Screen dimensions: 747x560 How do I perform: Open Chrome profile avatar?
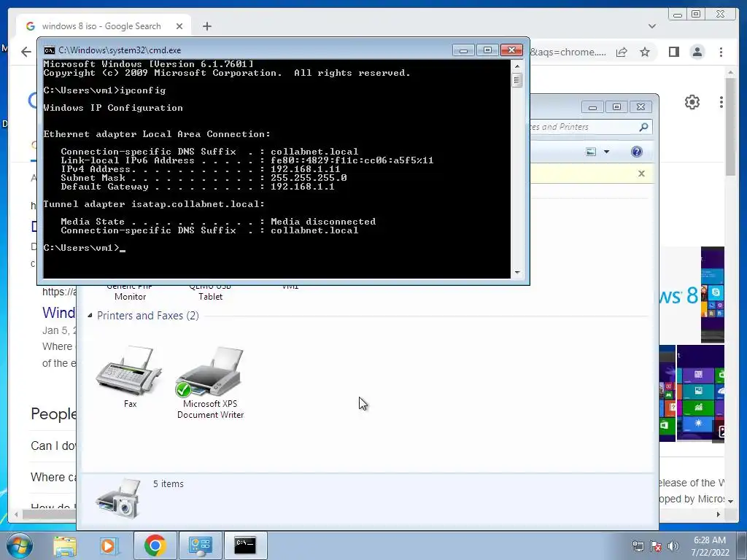coord(697,52)
